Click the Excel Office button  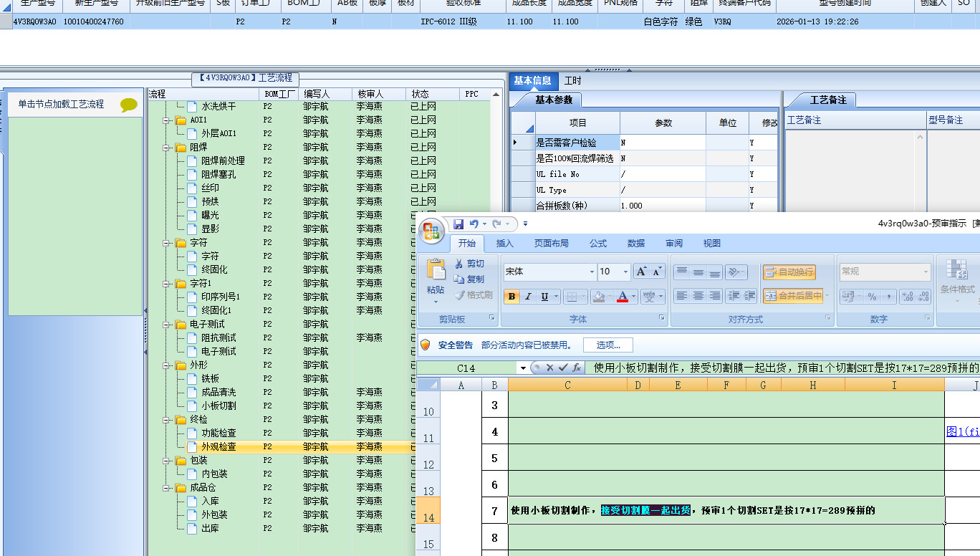[431, 231]
